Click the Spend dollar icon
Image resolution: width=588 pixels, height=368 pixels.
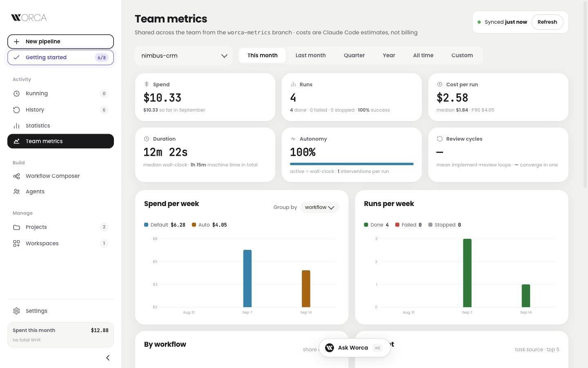pyautogui.click(x=147, y=84)
